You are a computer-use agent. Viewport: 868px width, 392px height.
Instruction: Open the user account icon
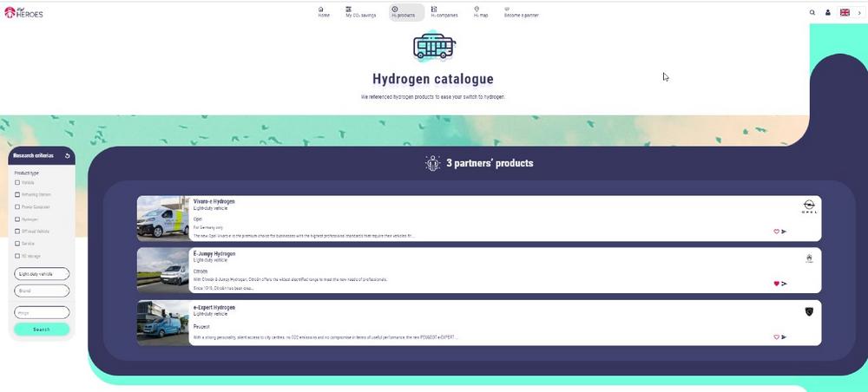tap(827, 13)
